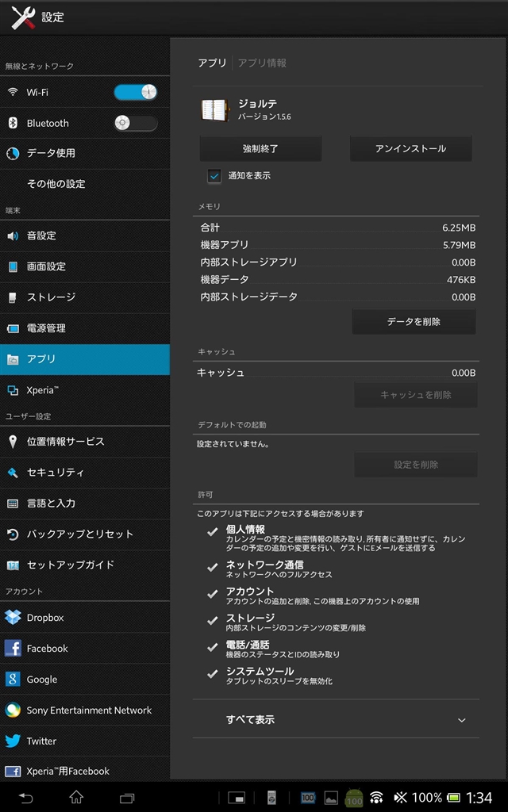Viewport: 508px width, 812px height.
Task: Tap the 位置情報サービス pin icon
Action: pyautogui.click(x=13, y=442)
